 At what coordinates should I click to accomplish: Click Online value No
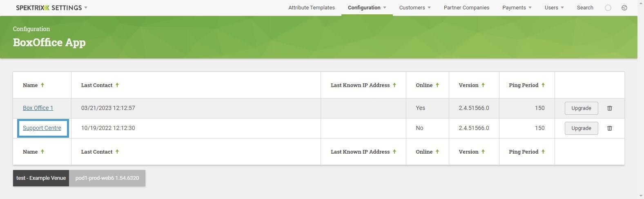pos(419,128)
